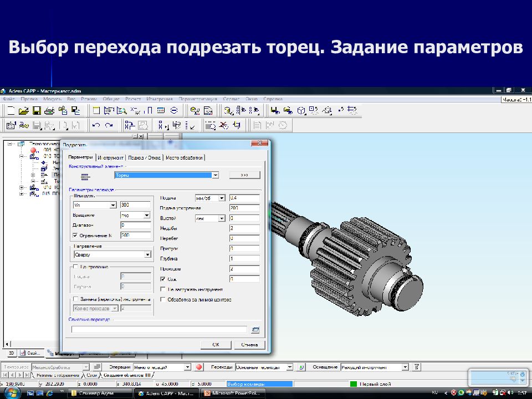Redo the last action
Image resolution: width=532 pixels, height=399 pixels.
pyautogui.click(x=109, y=126)
